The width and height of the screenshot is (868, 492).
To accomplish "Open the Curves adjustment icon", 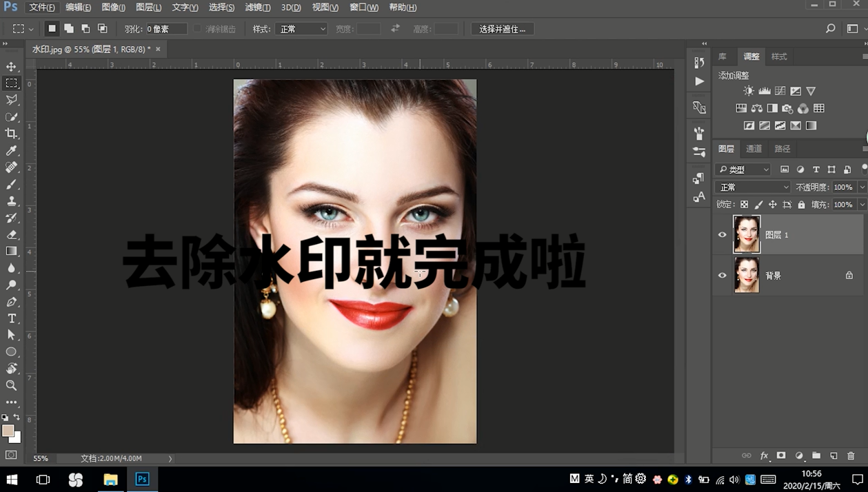I will (780, 90).
